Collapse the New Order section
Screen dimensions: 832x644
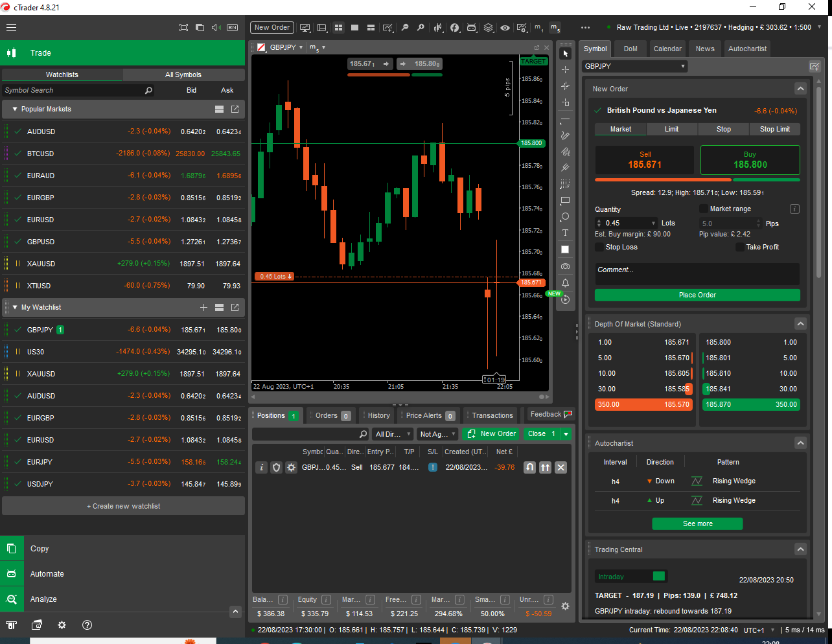[800, 89]
